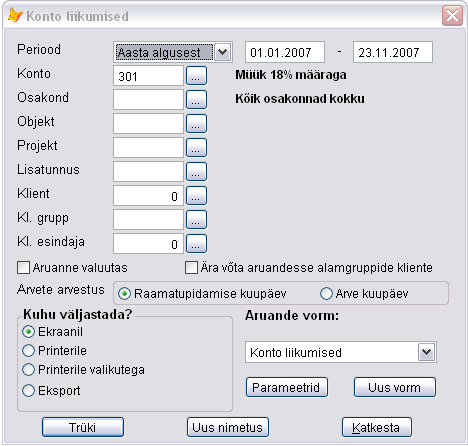Click the Trüki button

pyautogui.click(x=83, y=427)
